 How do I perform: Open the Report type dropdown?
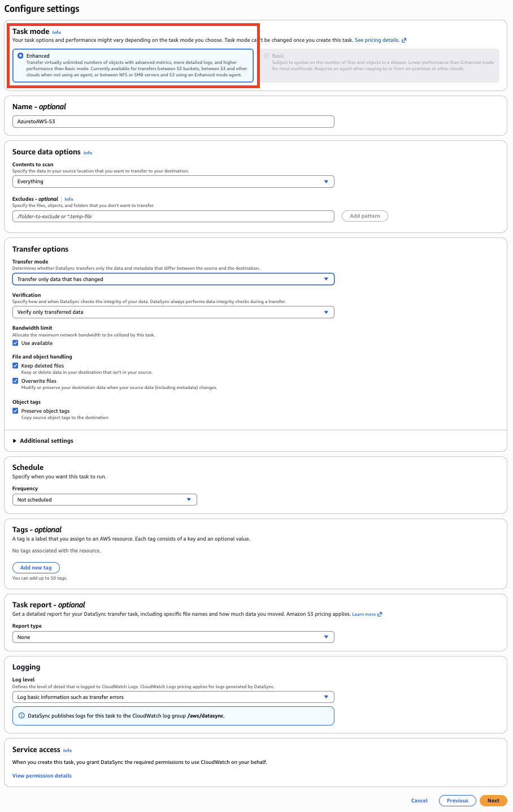173,637
